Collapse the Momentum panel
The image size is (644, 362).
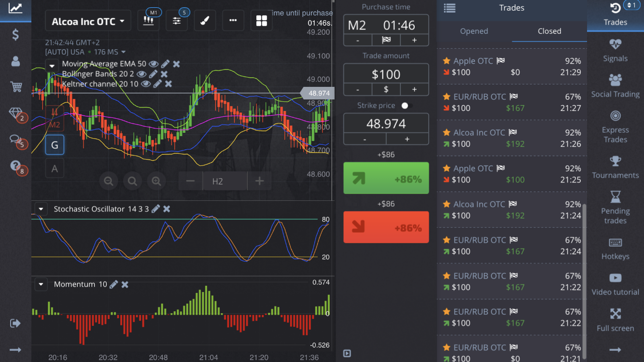(41, 284)
